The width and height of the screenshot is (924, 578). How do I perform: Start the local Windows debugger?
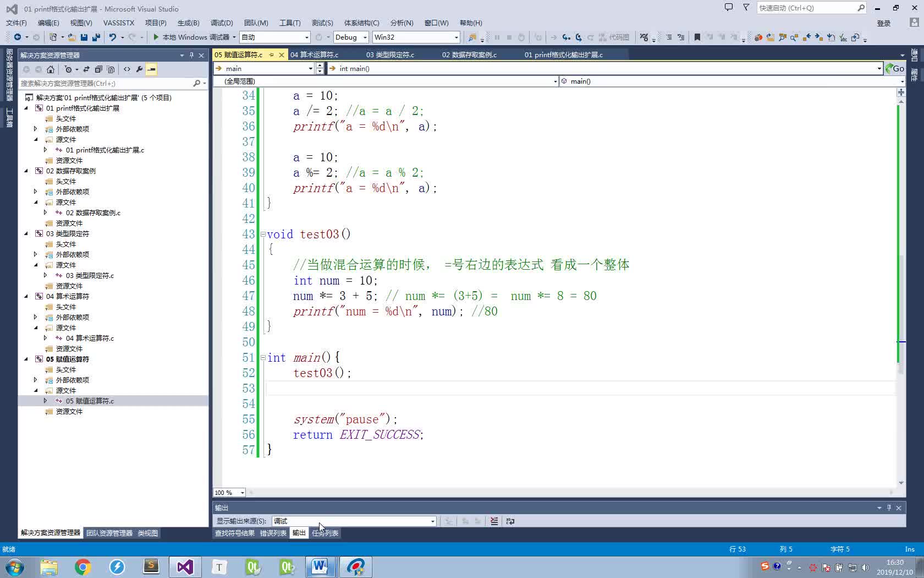click(x=191, y=37)
